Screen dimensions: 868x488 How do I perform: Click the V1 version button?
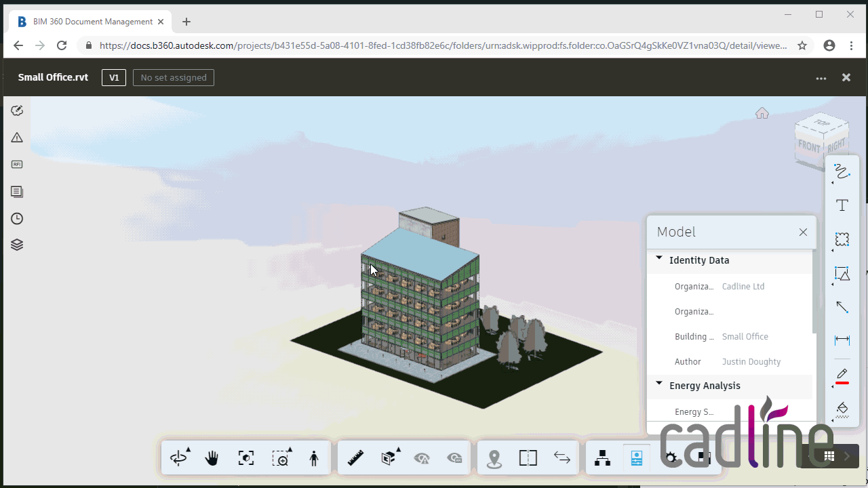114,77
